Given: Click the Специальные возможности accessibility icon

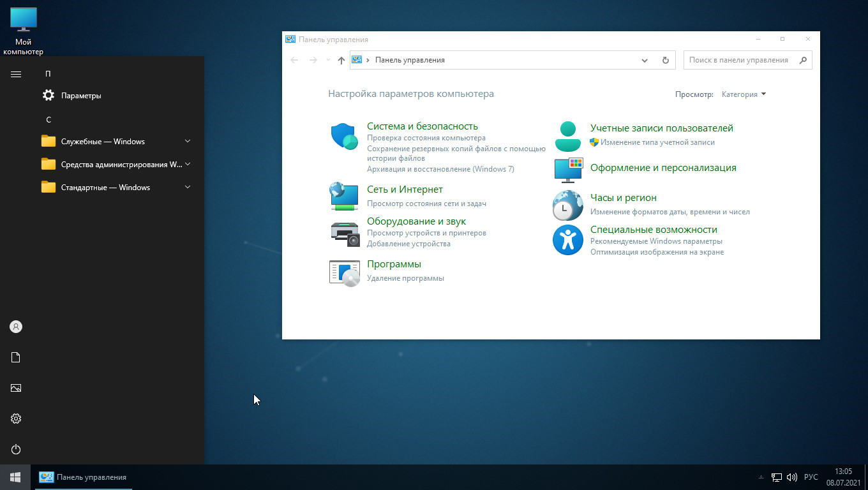Looking at the screenshot, I should point(568,240).
